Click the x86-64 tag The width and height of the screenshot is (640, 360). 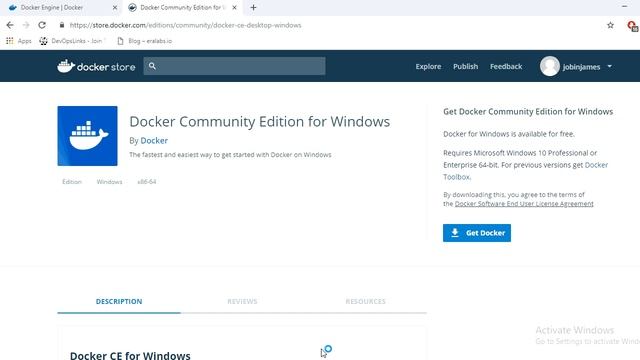147,182
